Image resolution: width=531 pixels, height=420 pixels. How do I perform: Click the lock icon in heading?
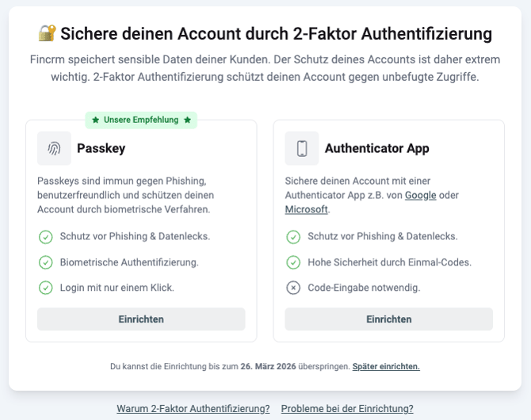pos(47,33)
